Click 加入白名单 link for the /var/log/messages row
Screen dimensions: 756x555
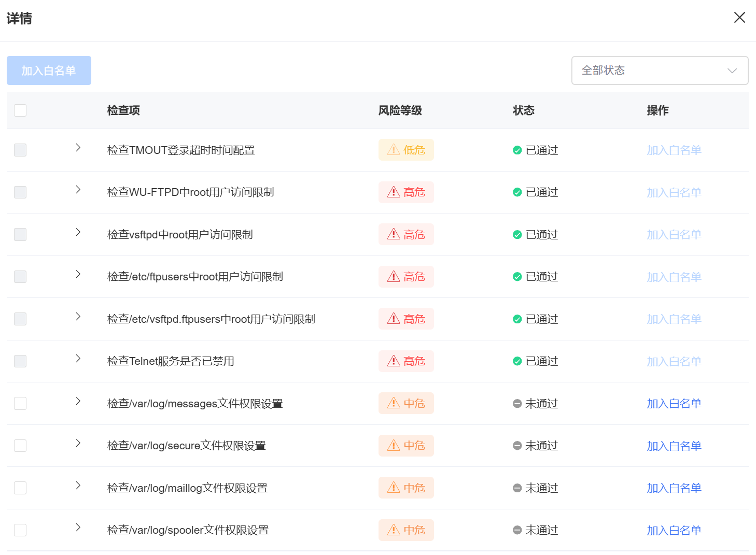(674, 403)
